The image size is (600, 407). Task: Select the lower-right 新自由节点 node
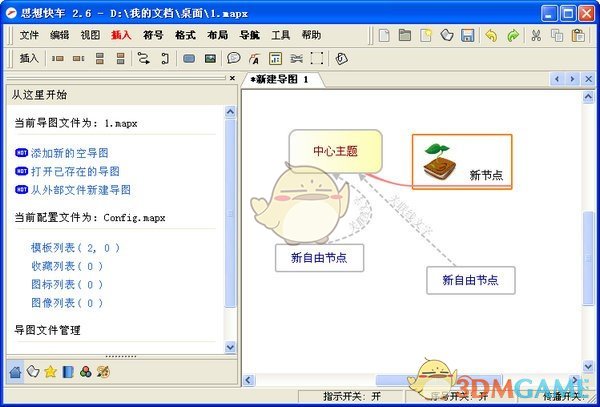[x=471, y=280]
